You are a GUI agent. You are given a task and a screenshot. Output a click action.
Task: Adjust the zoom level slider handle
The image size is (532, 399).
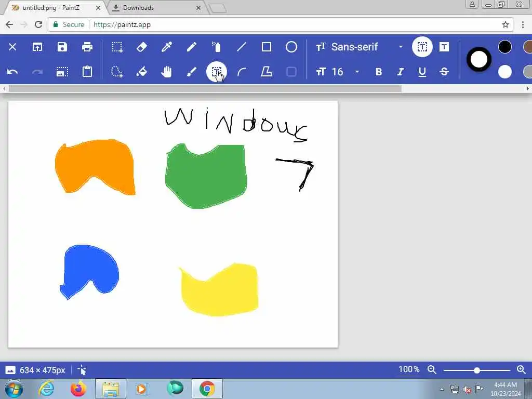tap(477, 370)
